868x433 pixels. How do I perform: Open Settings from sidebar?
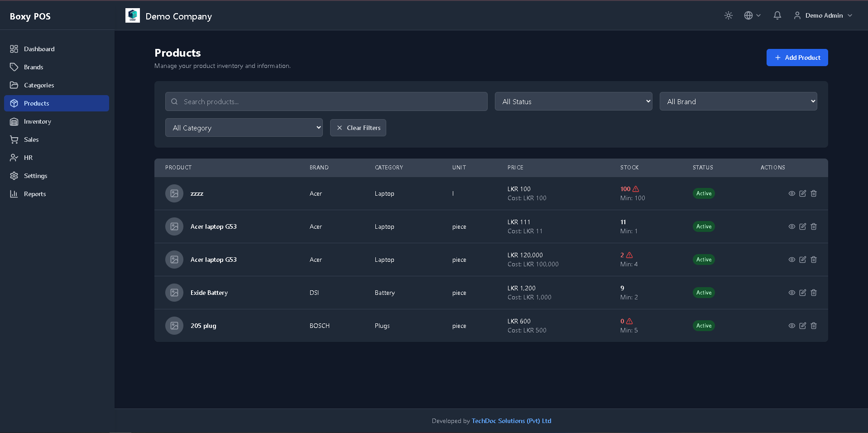coord(57,176)
